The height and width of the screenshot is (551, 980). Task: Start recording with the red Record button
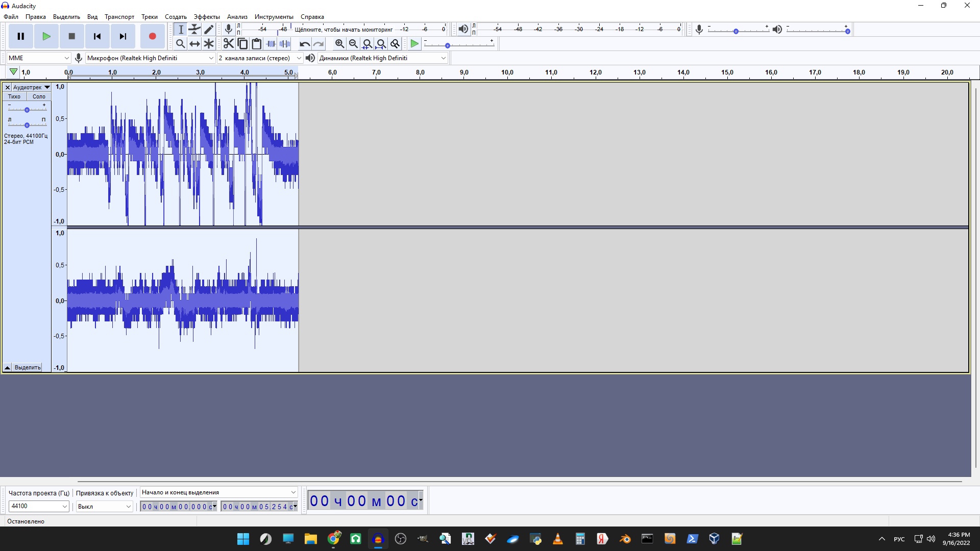pos(152,36)
